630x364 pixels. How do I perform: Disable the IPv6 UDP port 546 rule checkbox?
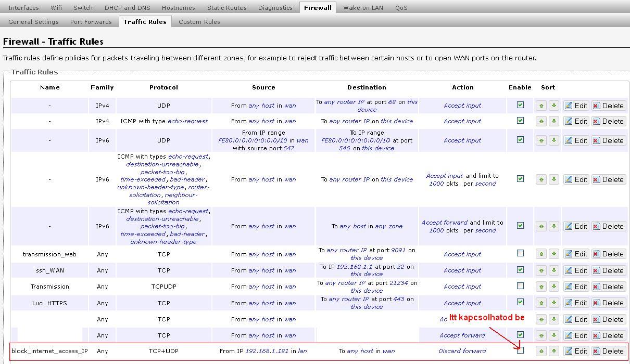520,139
